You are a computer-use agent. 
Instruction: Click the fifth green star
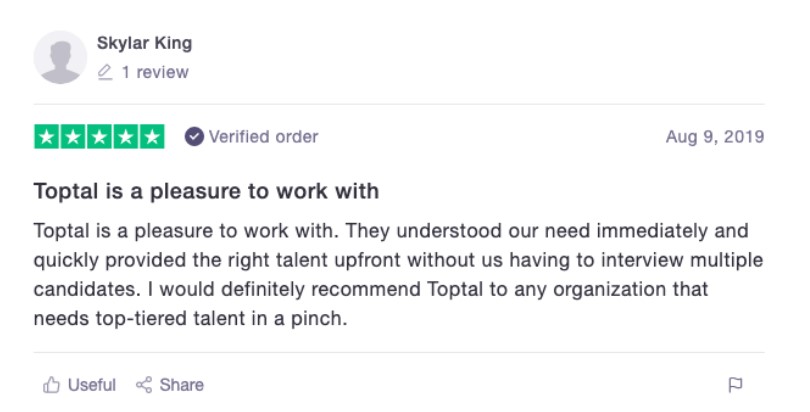(152, 137)
